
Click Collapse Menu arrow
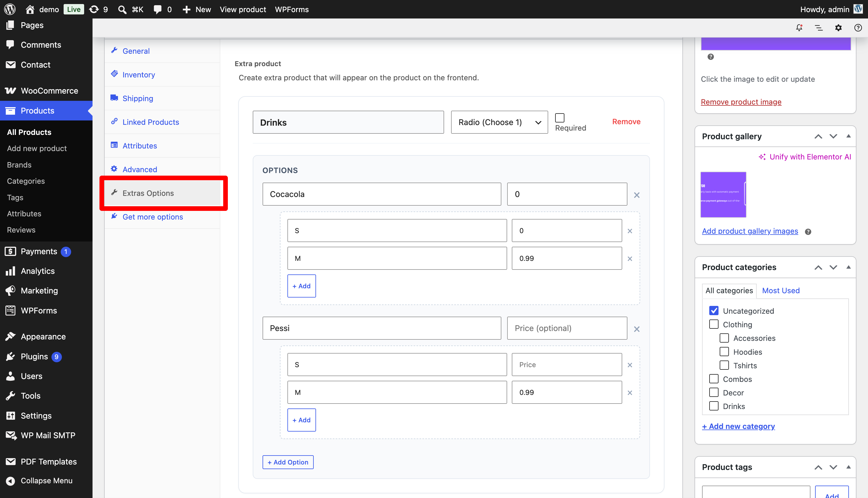[x=11, y=481]
